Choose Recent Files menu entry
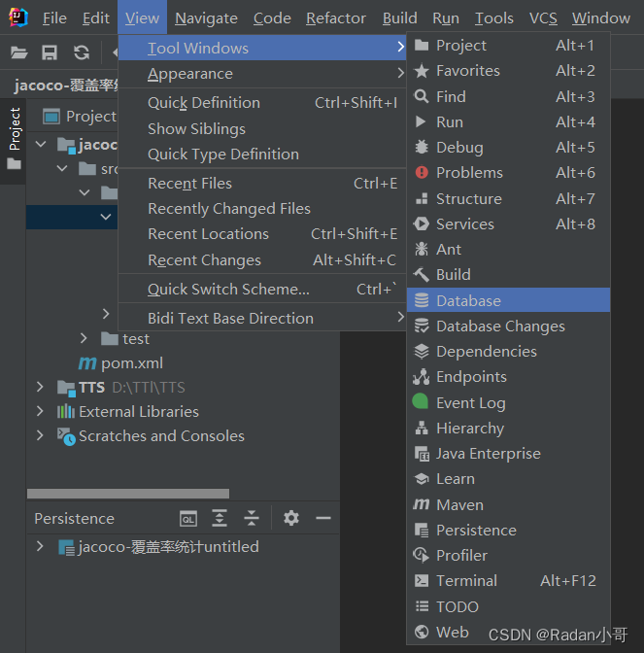644x653 pixels. pos(262,184)
